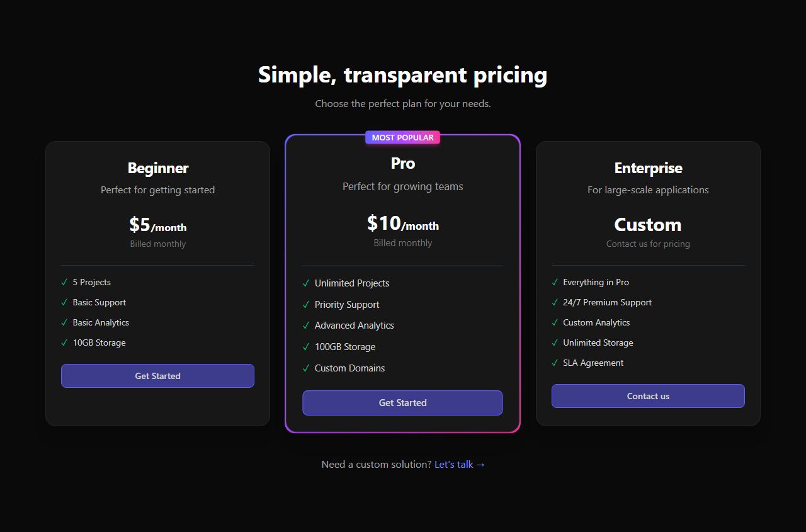806x532 pixels.
Task: Click checkmark beside Unlimited Projects
Action: (306, 283)
